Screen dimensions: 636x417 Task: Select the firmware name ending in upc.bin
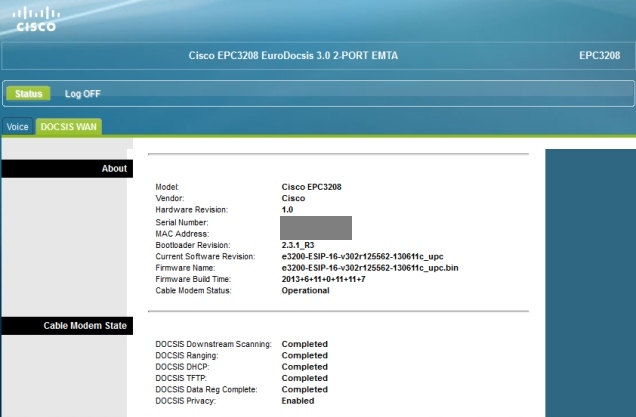370,268
